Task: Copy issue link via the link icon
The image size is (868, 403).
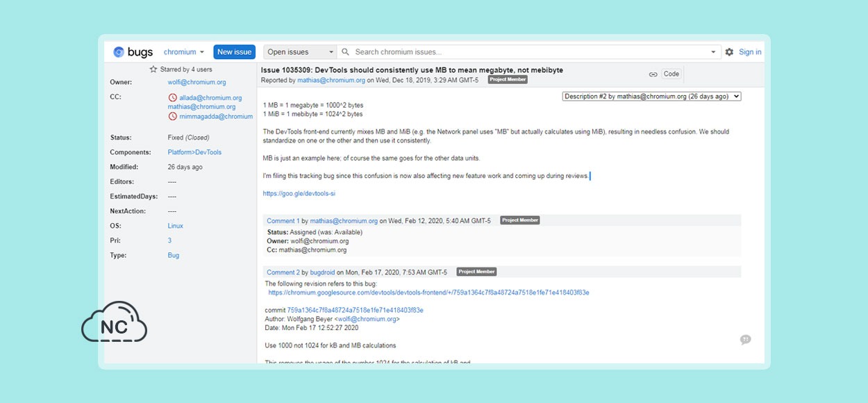Action: point(653,74)
